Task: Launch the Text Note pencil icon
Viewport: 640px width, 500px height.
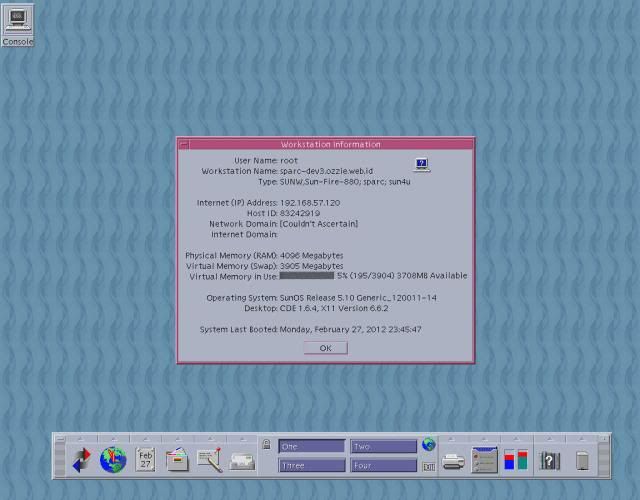Action: [x=210, y=460]
